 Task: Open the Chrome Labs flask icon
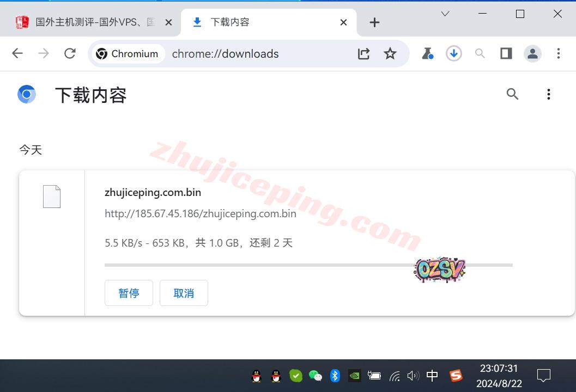pyautogui.click(x=427, y=53)
